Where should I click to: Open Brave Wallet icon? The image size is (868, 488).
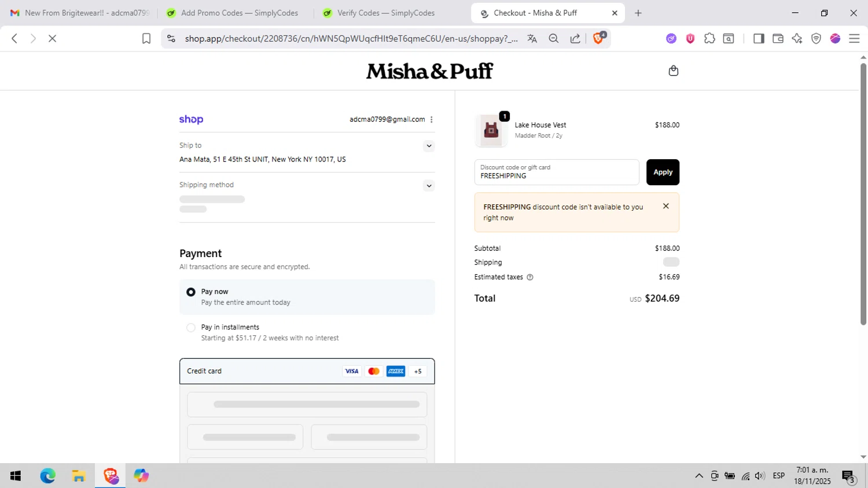pos(778,38)
